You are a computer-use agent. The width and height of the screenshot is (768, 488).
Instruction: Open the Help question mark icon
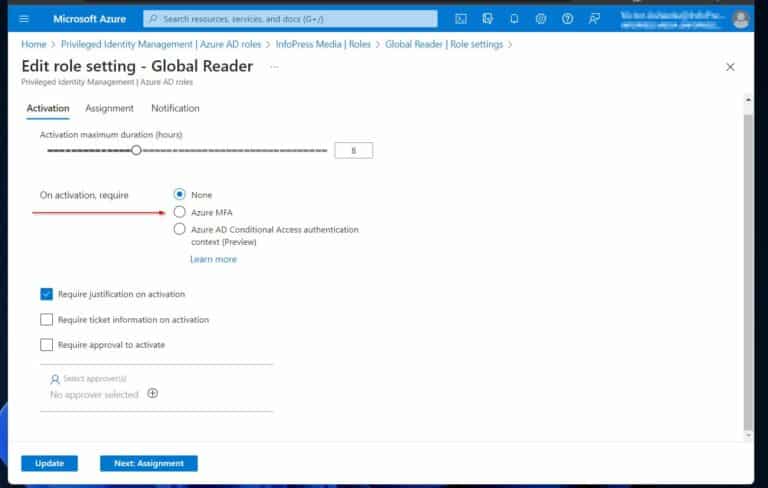[567, 19]
